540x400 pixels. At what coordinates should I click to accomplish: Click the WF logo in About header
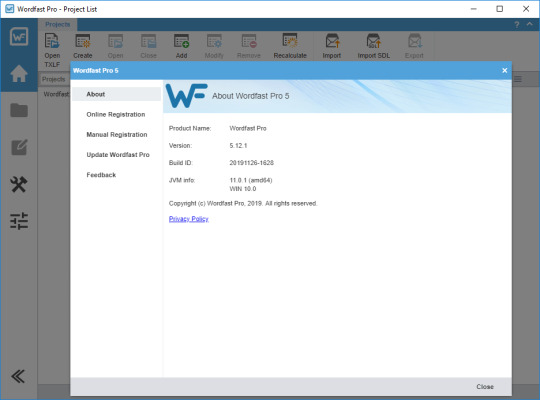point(186,96)
